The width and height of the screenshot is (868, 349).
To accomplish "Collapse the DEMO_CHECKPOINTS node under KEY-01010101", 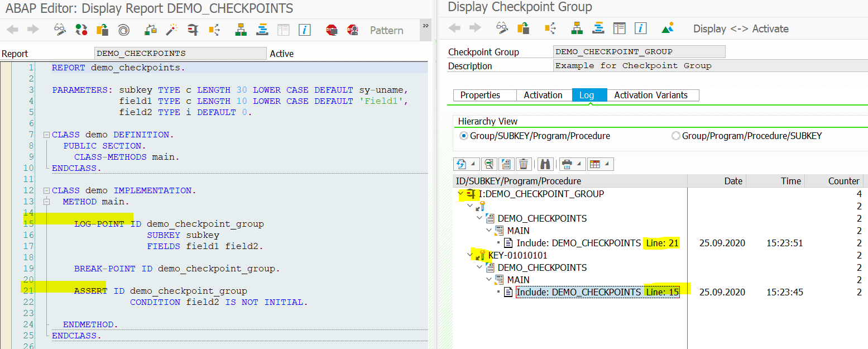I will click(479, 267).
